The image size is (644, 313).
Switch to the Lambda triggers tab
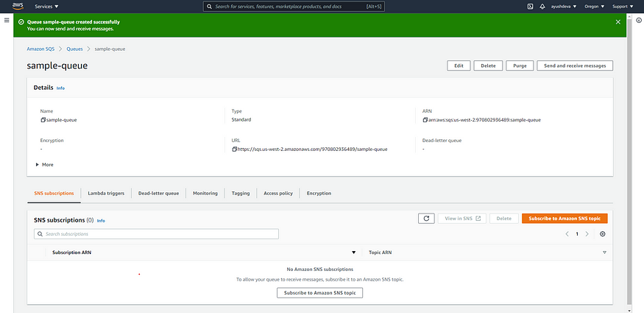(x=106, y=193)
